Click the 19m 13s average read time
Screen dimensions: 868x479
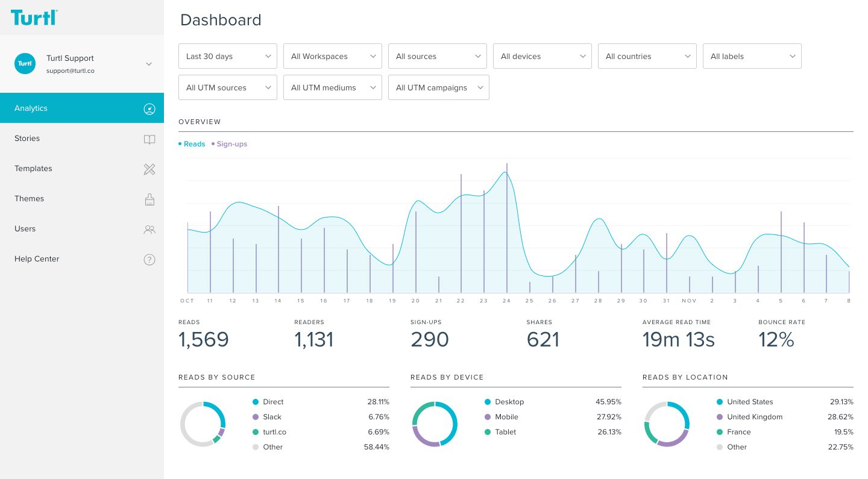tap(679, 340)
